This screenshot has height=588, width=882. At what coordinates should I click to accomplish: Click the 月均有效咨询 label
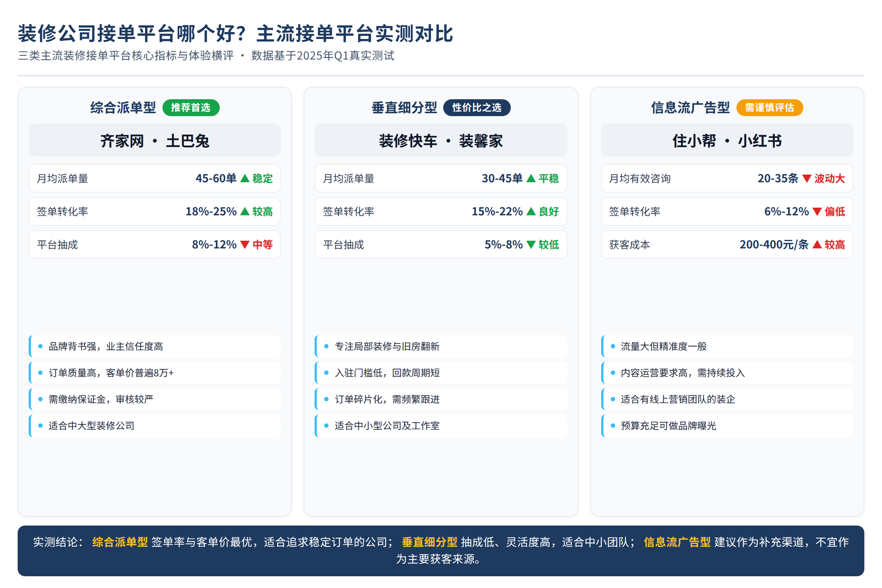pyautogui.click(x=640, y=178)
